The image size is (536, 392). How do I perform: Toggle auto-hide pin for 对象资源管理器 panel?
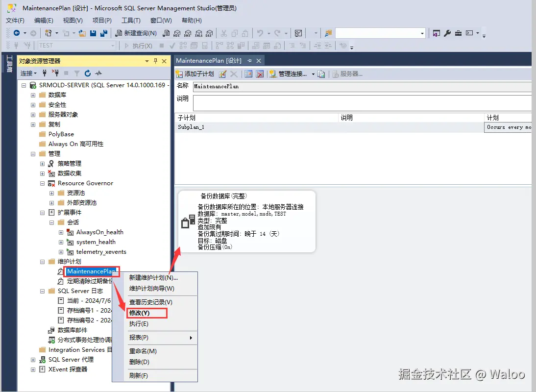[x=155, y=61]
